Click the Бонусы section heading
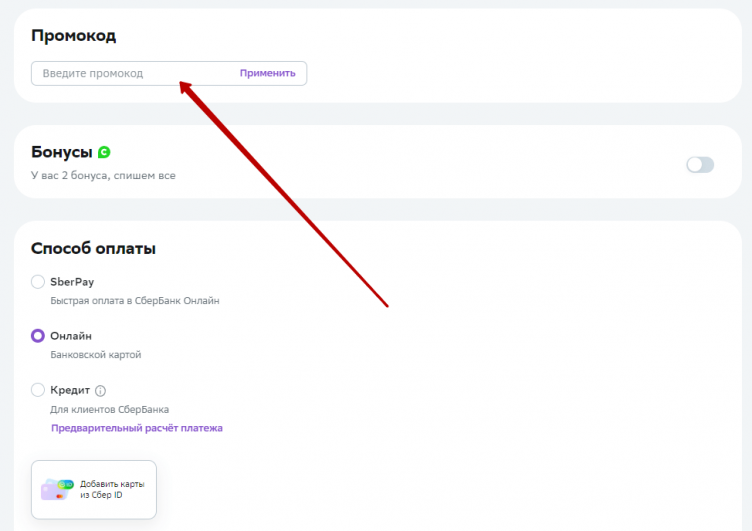Viewport: 752px width, 531px height. click(x=62, y=152)
